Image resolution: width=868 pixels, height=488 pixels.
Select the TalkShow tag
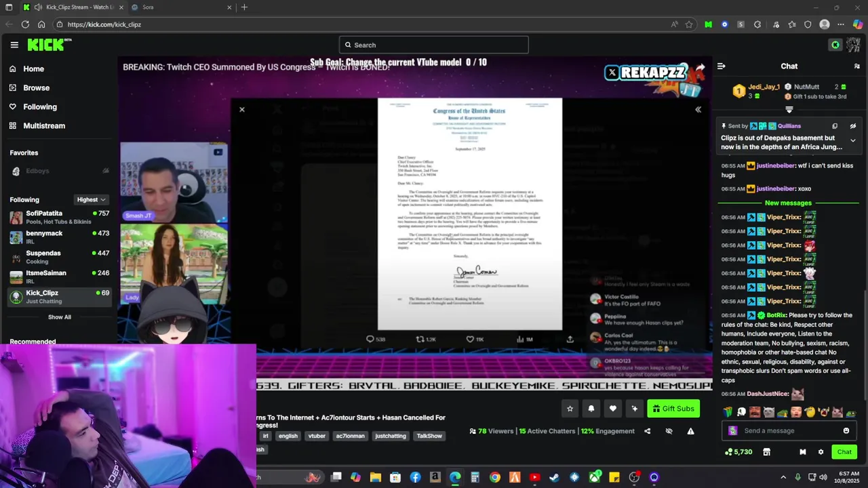tap(429, 436)
